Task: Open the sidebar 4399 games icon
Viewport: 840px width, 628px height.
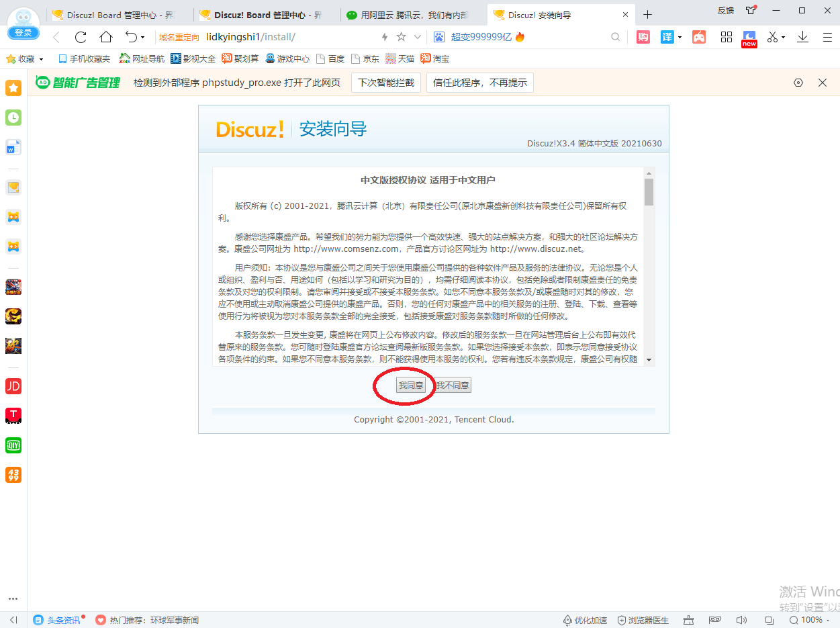Action: pos(13,475)
